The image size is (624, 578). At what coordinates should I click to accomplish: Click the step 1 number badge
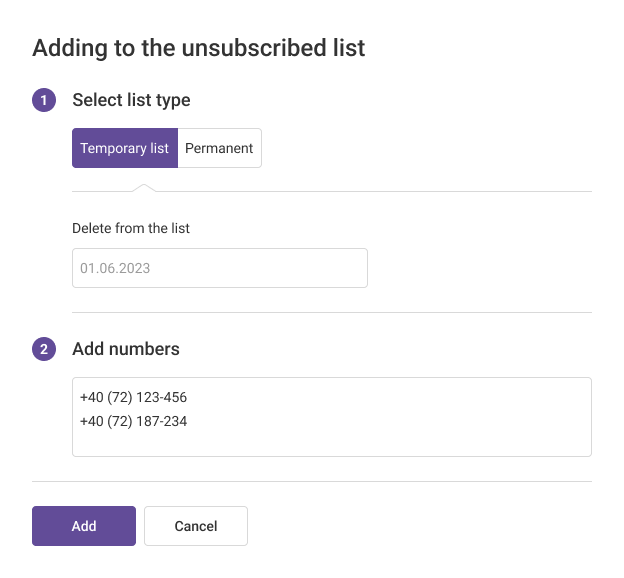click(x=44, y=100)
